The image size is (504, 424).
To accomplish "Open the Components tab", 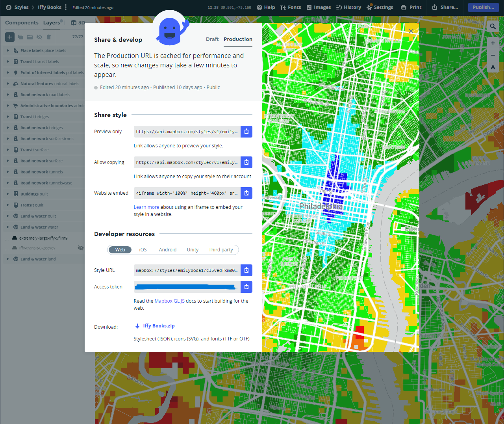I will coord(22,23).
